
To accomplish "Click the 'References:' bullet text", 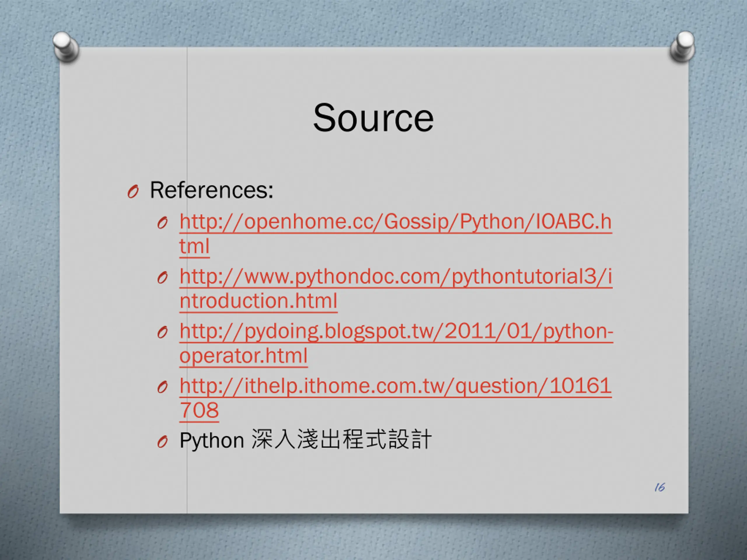I will click(x=211, y=190).
